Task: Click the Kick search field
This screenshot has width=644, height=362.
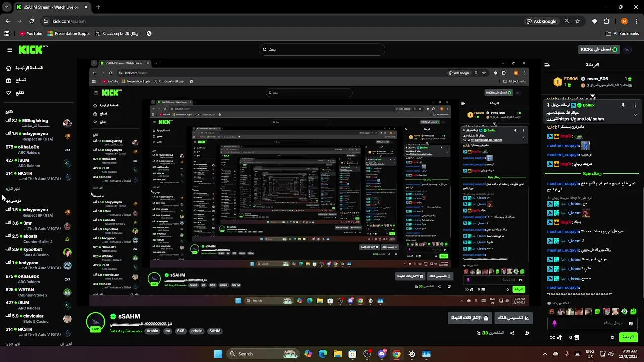Action: tap(322, 49)
